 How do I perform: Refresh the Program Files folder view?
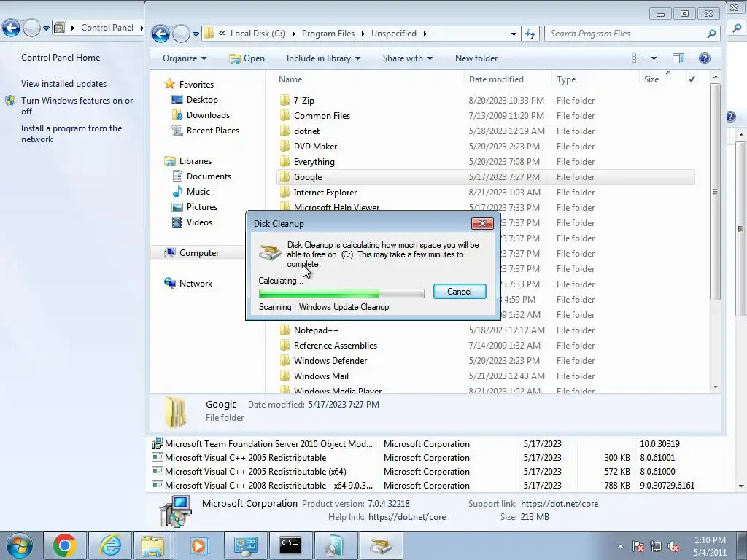tap(530, 34)
